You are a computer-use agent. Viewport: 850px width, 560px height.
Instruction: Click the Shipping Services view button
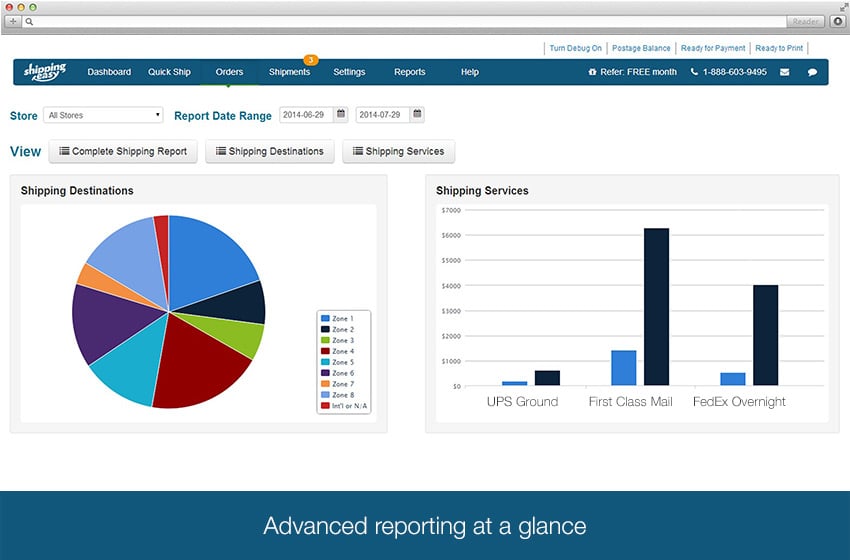pyautogui.click(x=398, y=152)
